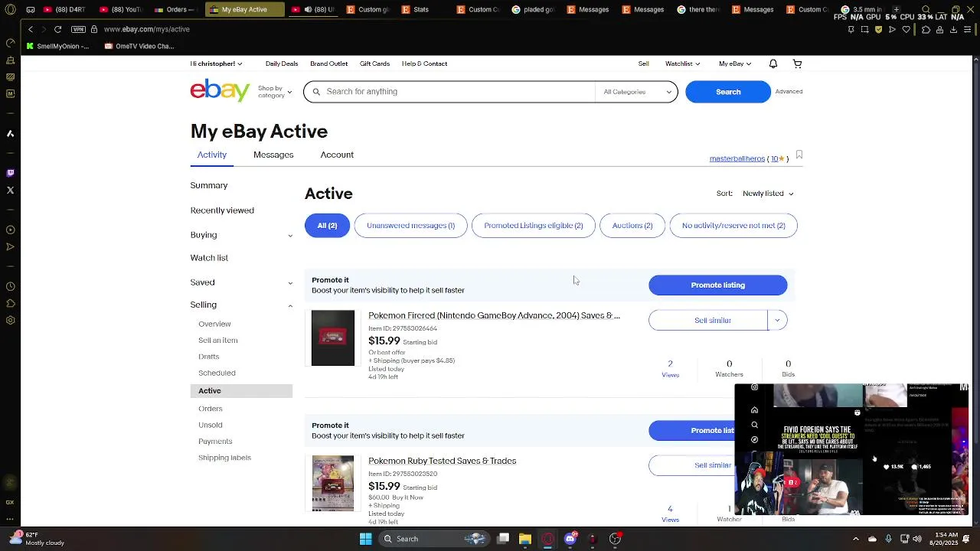Show hidden system tray icons
Screen dimensions: 980x551
tap(856, 539)
